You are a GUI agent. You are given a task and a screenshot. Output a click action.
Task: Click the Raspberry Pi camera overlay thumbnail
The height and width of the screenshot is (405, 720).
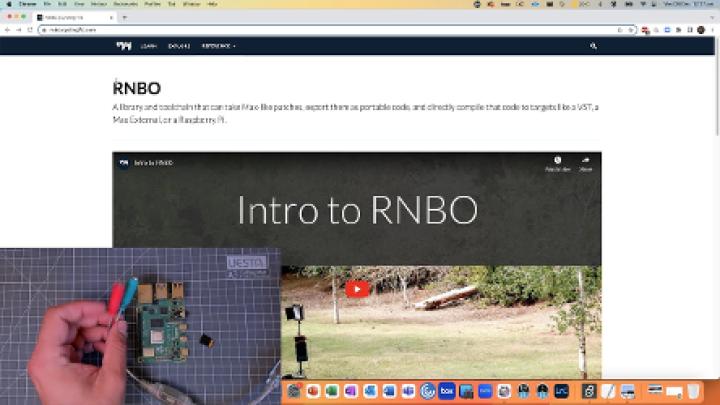pyautogui.click(x=140, y=326)
